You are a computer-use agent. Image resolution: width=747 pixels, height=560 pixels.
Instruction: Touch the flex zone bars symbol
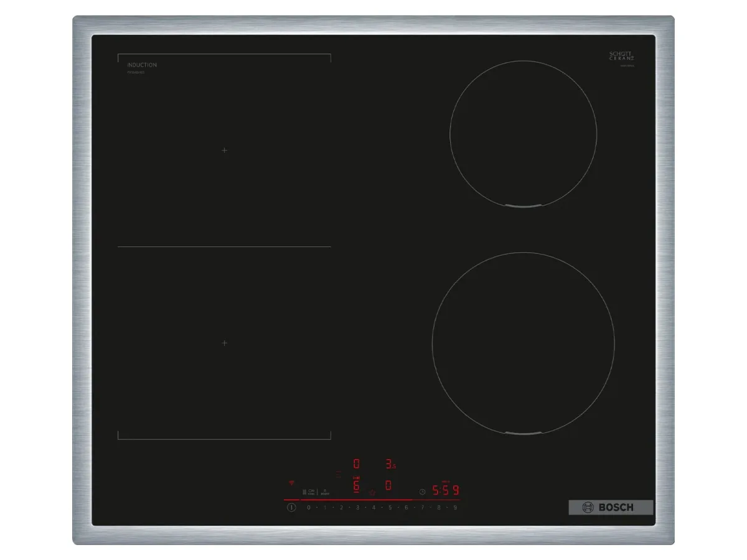pyautogui.click(x=304, y=492)
